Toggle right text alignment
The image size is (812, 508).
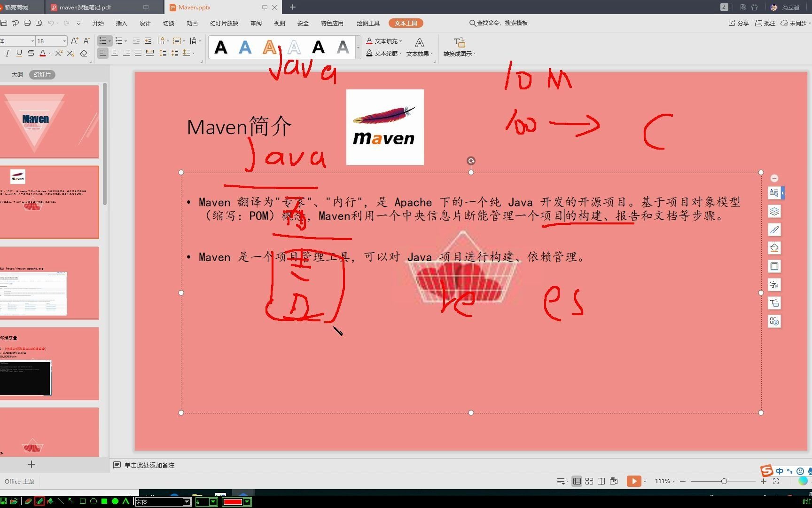click(x=126, y=53)
